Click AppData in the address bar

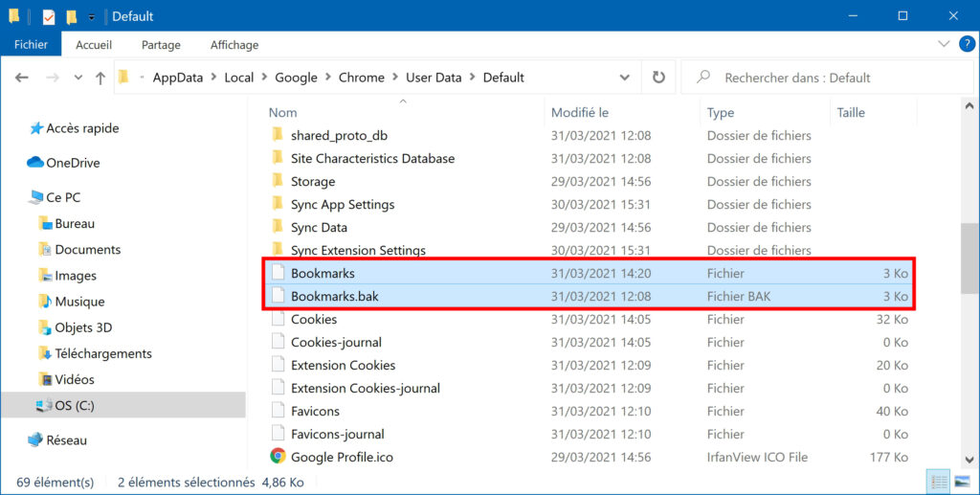tap(177, 78)
